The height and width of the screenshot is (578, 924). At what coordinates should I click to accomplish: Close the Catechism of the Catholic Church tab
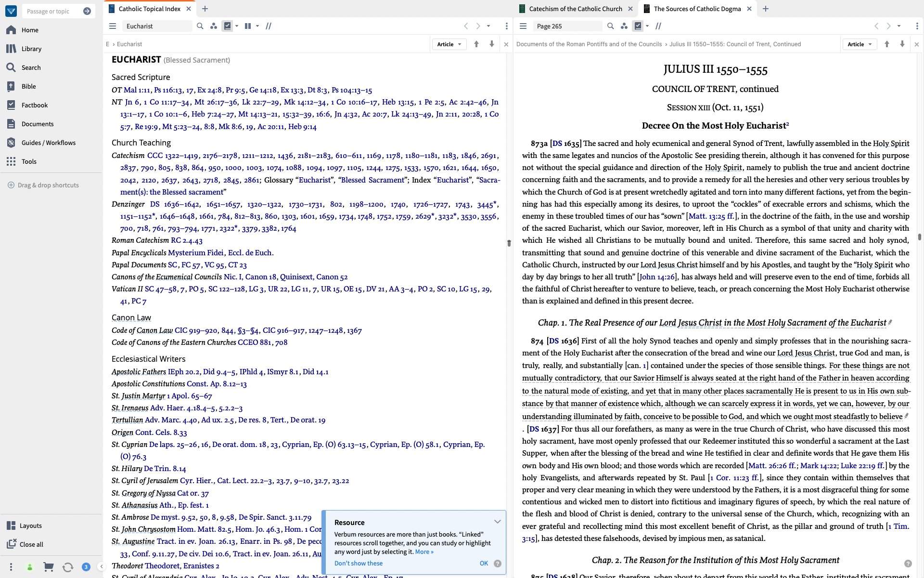(x=630, y=9)
